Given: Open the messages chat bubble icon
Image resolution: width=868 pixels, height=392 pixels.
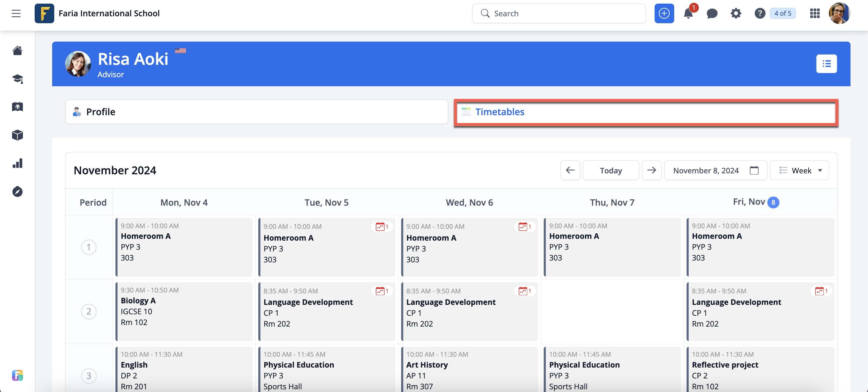Looking at the screenshot, I should 712,14.
